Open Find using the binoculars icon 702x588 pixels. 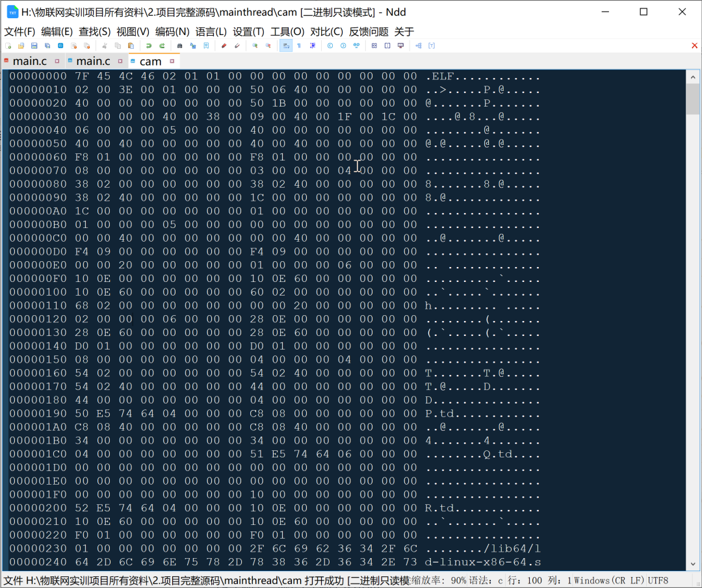(x=179, y=45)
